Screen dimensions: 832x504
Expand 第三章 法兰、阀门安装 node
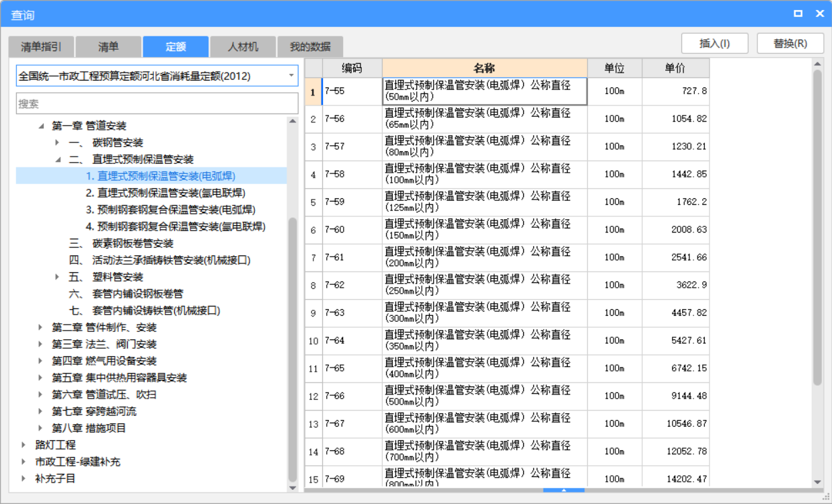(x=40, y=344)
